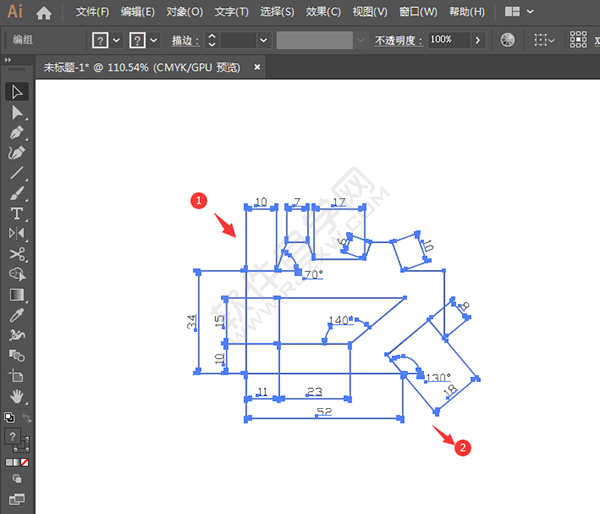This screenshot has height=514, width=600.
Task: Click the fill color box
Action: (13, 437)
